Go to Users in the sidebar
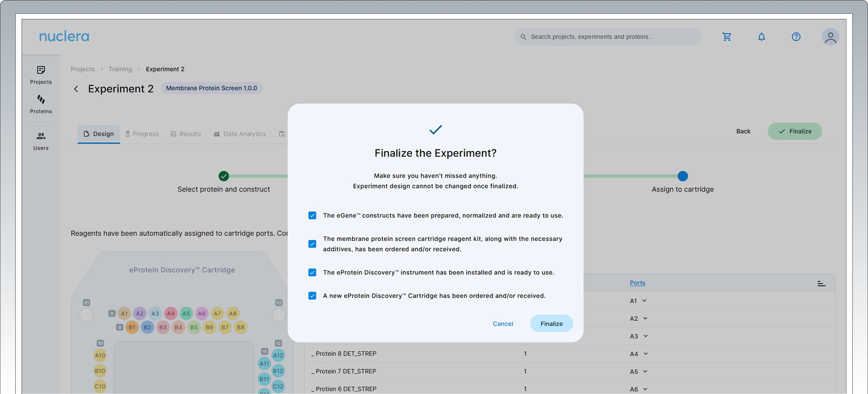Viewport: 868px width, 394px height. pyautogui.click(x=41, y=141)
